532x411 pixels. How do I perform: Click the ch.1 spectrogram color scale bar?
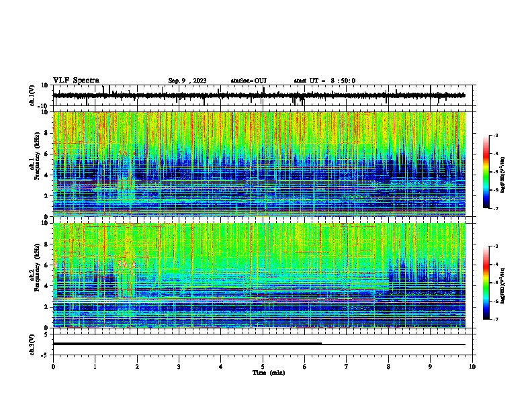pos(486,172)
